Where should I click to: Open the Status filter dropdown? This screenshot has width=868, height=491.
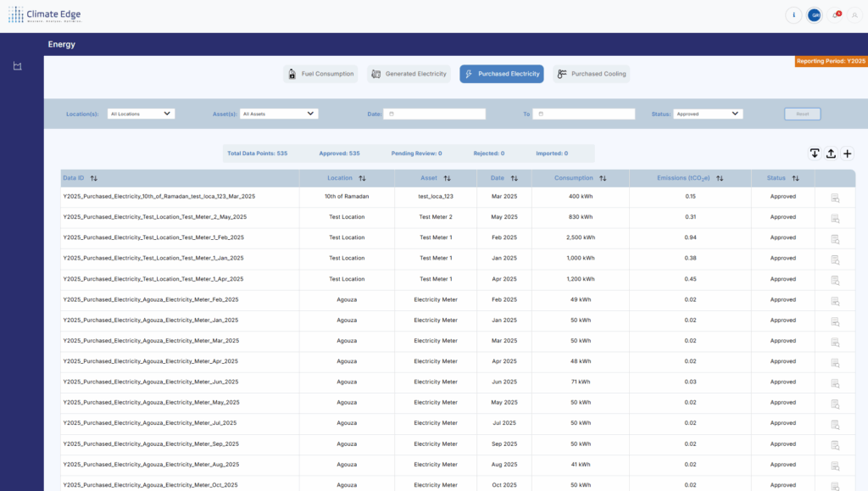[708, 114]
